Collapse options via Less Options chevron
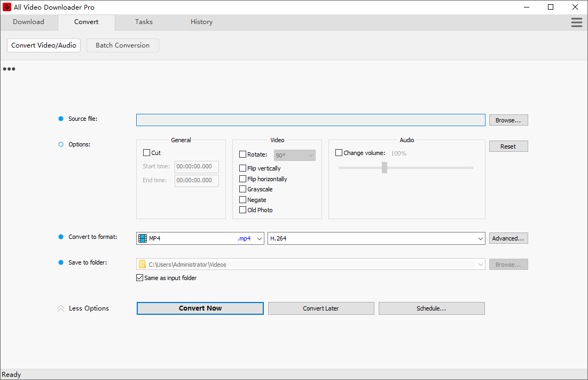 click(x=60, y=308)
